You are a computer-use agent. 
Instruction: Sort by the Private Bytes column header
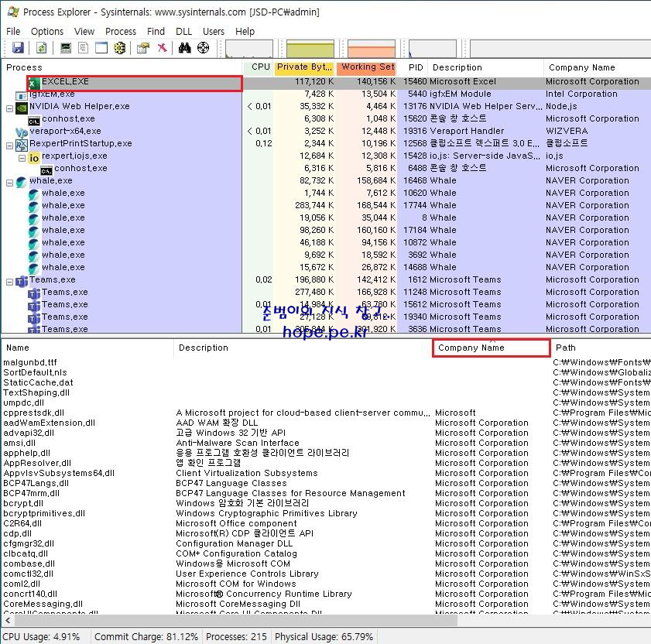click(304, 67)
